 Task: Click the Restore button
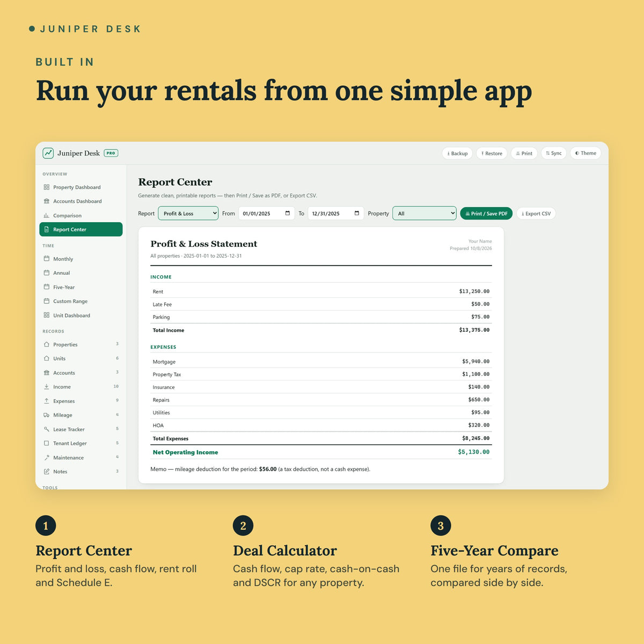tap(492, 153)
